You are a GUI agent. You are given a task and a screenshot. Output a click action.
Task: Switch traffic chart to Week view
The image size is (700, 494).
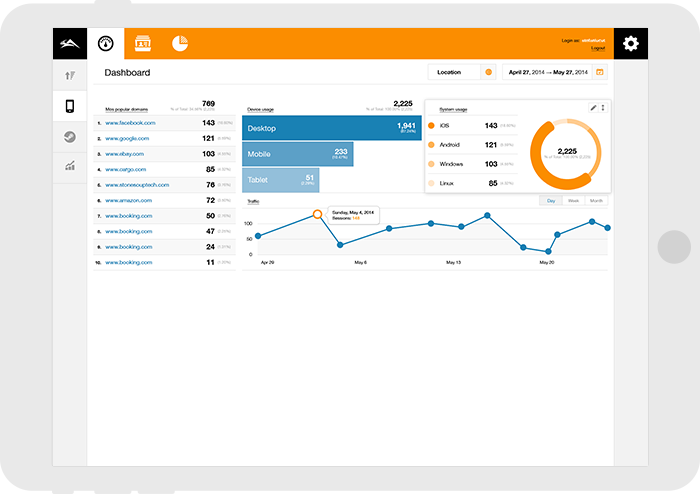(573, 201)
